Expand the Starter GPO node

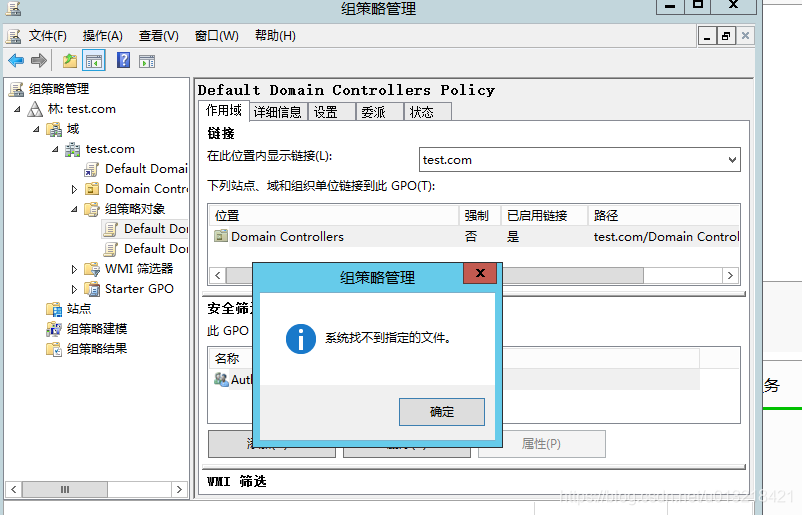point(74,289)
